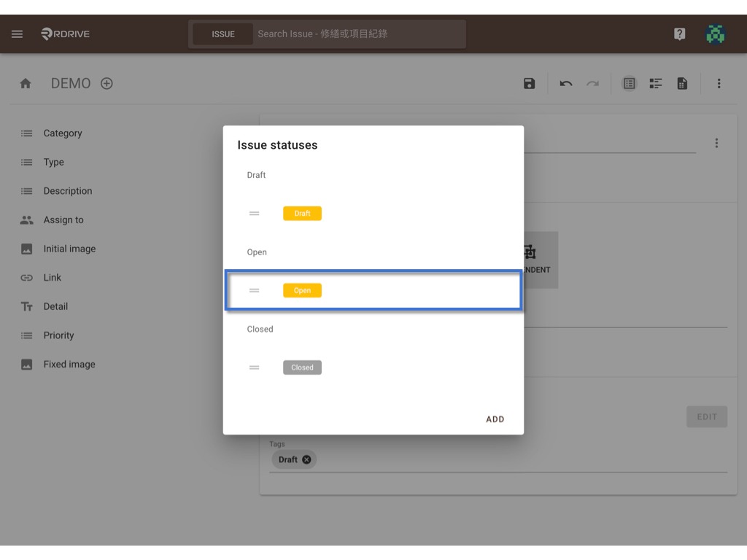Screen dimensions: 747x560
Task: Click the add plus circle beside DEMO
Action: [x=107, y=83]
